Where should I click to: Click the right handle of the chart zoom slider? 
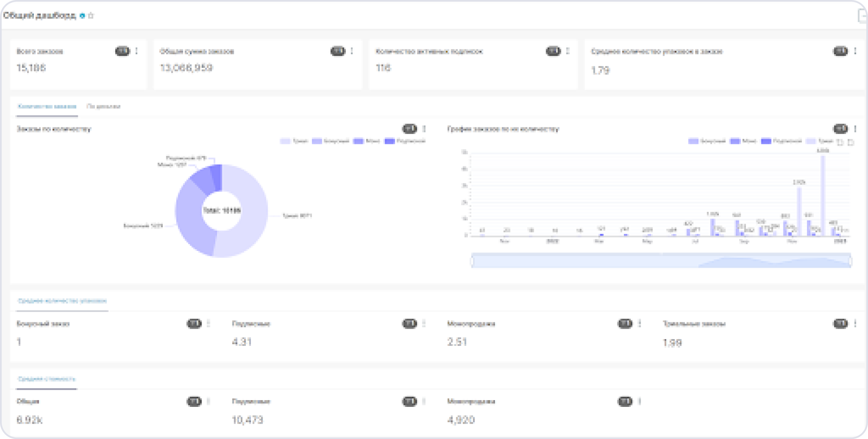tap(850, 261)
